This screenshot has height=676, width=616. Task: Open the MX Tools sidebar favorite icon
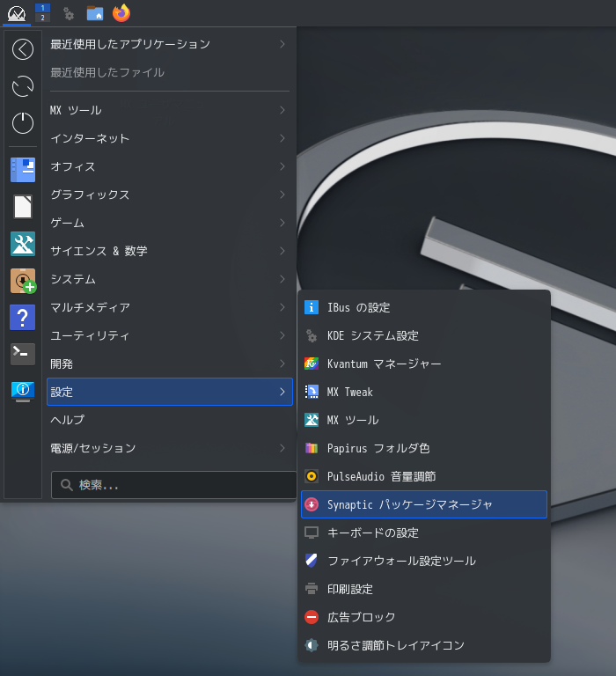pyautogui.click(x=23, y=244)
